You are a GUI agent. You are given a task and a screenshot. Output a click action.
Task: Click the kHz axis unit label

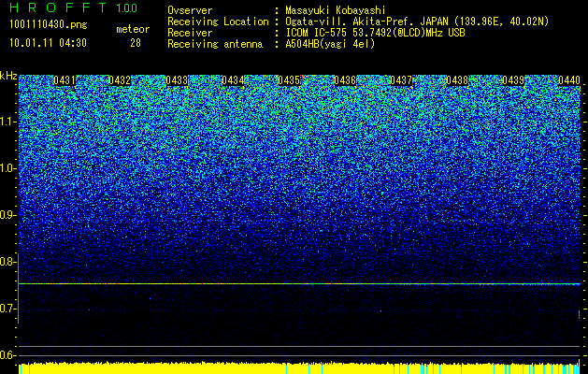(x=8, y=76)
